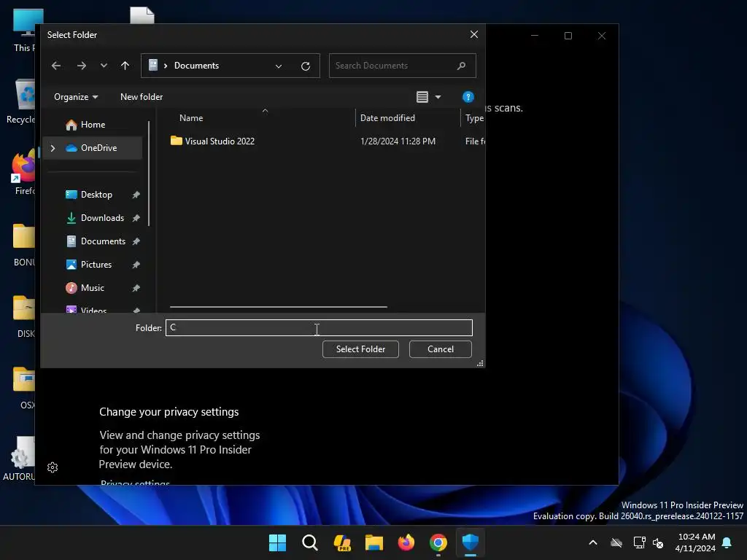The image size is (747, 560).
Task: Click the horizontal scrollbar in file list
Action: coord(278,307)
